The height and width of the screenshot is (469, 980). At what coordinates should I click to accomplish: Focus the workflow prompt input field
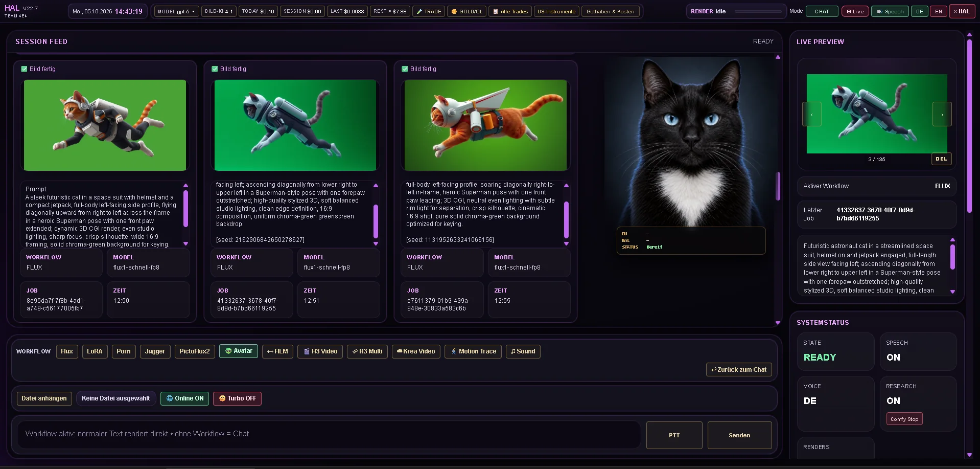coord(329,434)
